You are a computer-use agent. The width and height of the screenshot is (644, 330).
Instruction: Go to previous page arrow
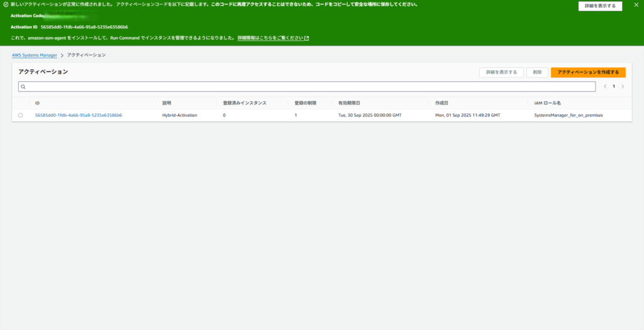605,86
